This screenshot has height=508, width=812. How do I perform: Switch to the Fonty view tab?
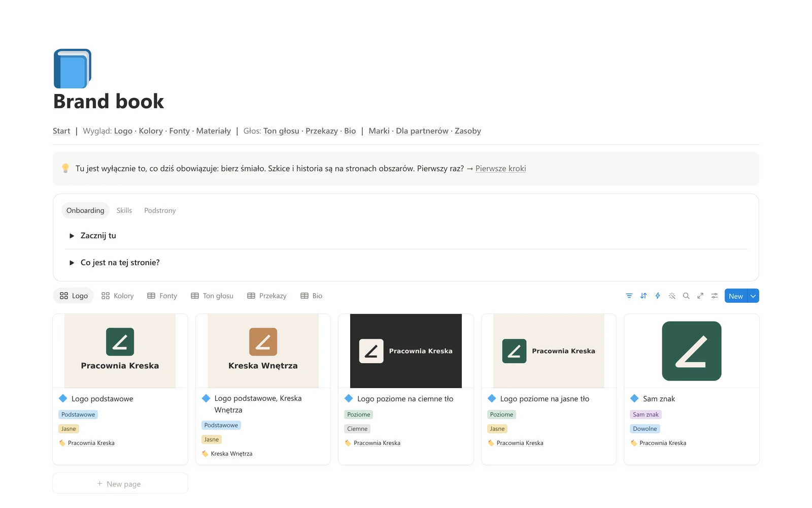162,296
